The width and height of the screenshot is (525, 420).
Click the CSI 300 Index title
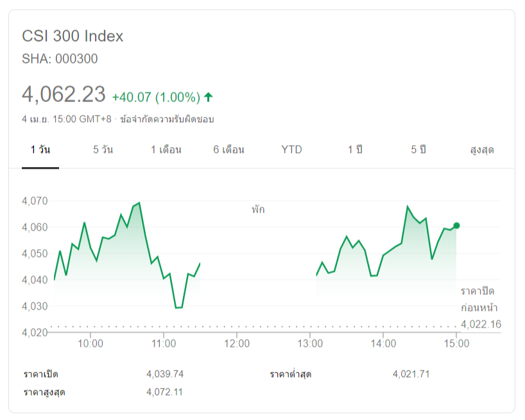tap(73, 36)
